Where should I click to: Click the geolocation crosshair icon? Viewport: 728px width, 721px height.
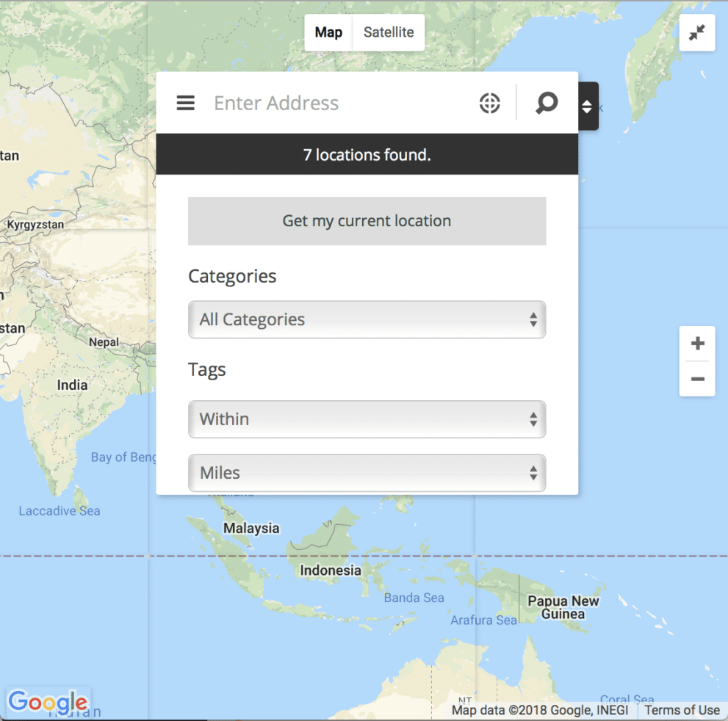(490, 103)
